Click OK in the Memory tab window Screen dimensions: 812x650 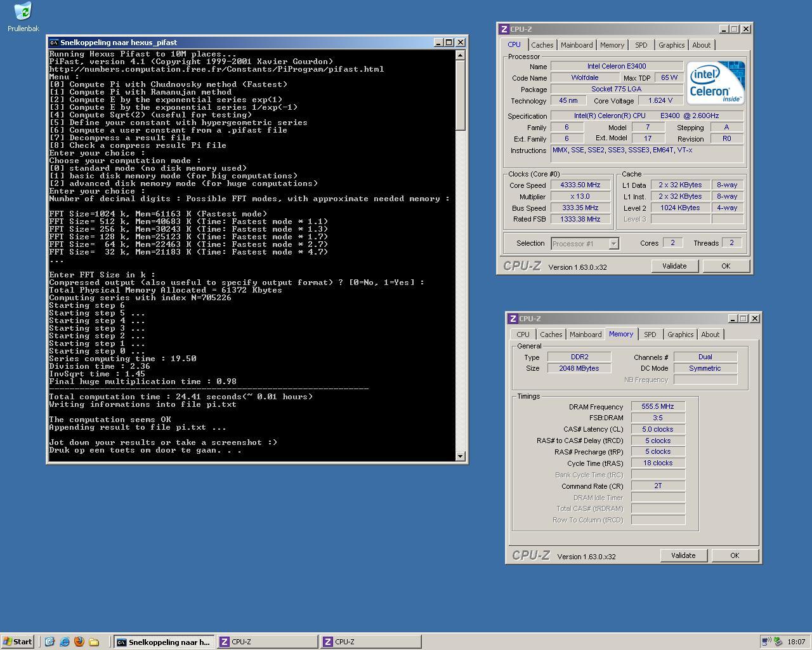click(735, 555)
